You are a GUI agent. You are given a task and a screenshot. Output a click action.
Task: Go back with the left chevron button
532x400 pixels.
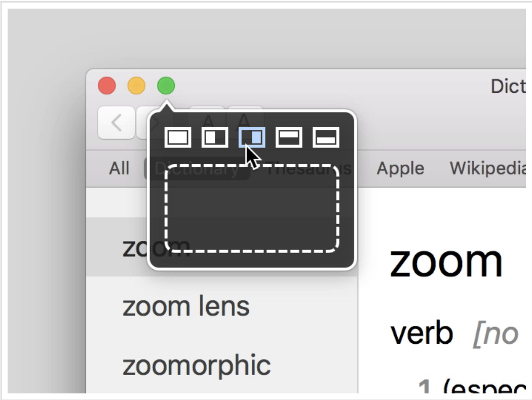point(117,123)
